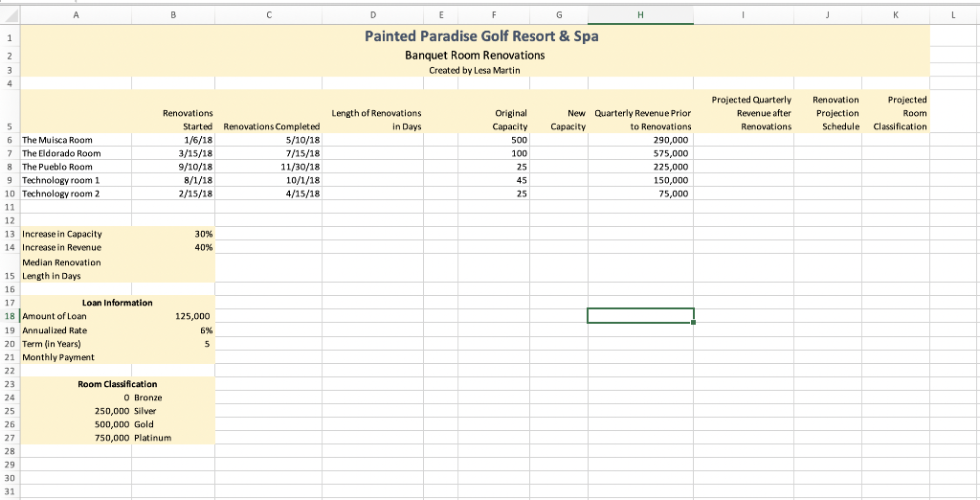Click the Room Classification heading
Viewport: 980px width, 500px height.
point(118,384)
